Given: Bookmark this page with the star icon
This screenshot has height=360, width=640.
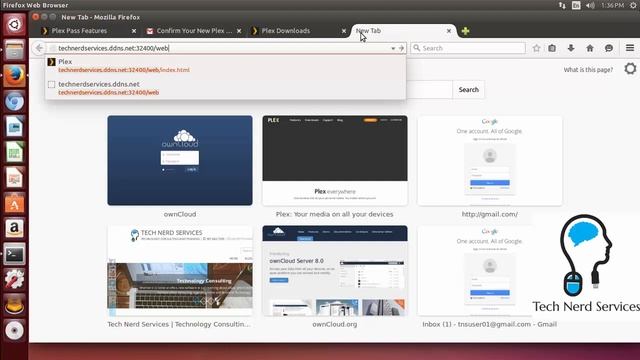Looking at the screenshot, I should pyautogui.click(x=536, y=48).
